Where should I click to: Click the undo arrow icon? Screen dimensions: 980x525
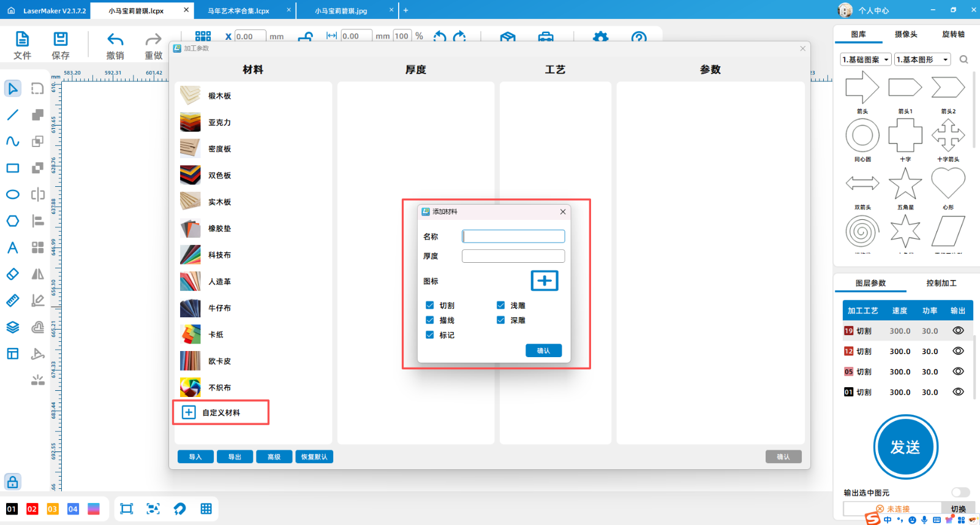(x=115, y=40)
